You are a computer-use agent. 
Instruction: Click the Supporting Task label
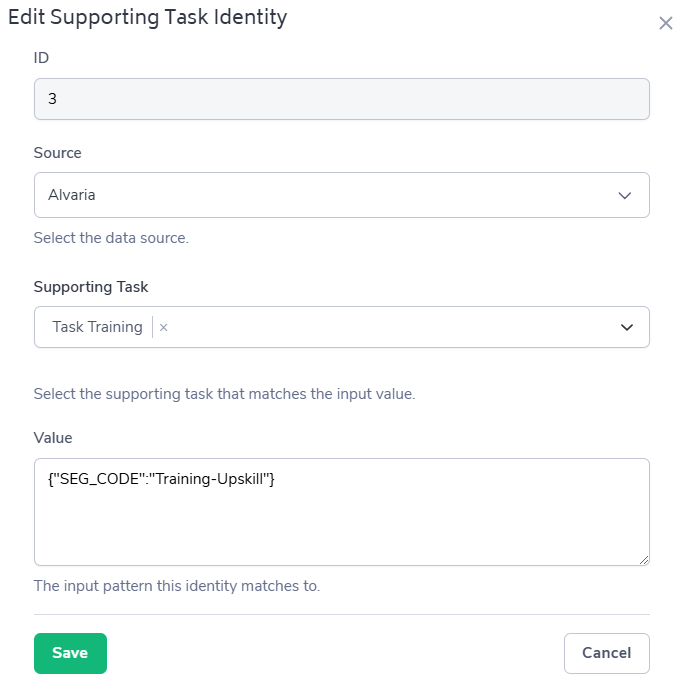click(x=91, y=286)
